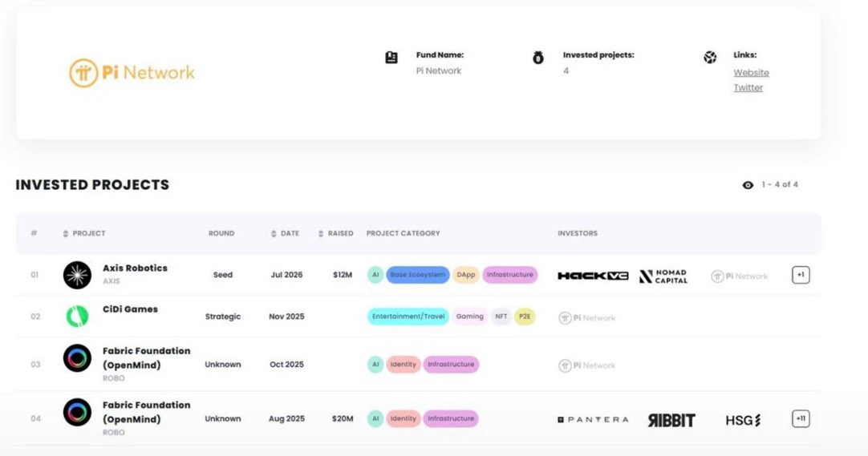The width and height of the screenshot is (868, 456).
Task: Click the Ribbit investor logo
Action: tap(671, 421)
